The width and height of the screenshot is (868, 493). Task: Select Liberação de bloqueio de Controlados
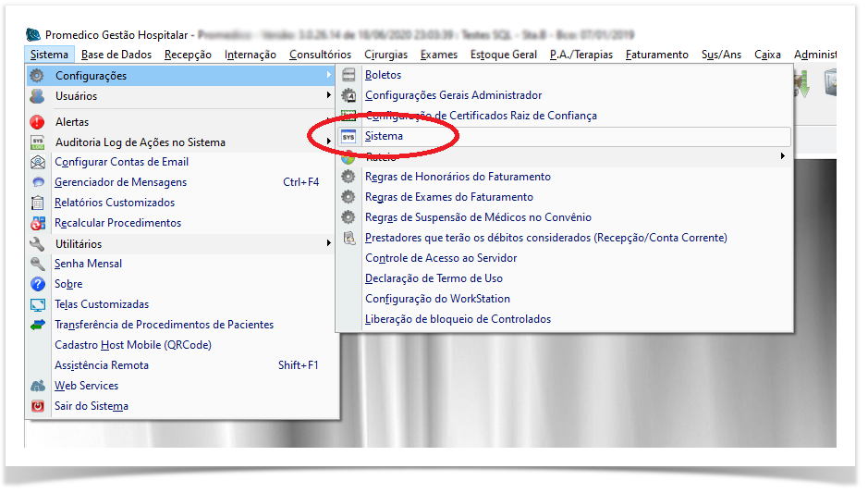point(458,319)
